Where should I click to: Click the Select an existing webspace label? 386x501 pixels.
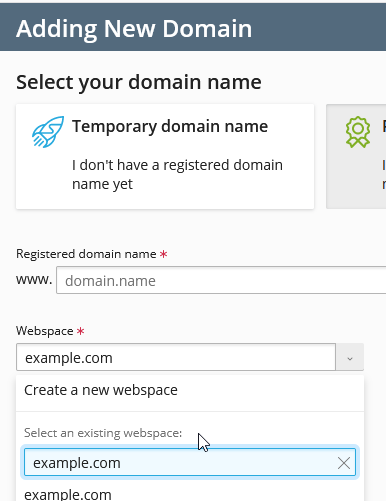tap(103, 433)
